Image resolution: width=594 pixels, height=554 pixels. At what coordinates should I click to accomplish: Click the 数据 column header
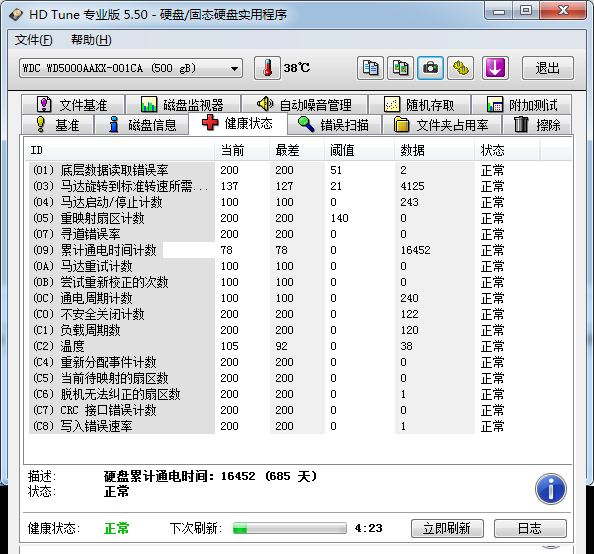pyautogui.click(x=434, y=150)
